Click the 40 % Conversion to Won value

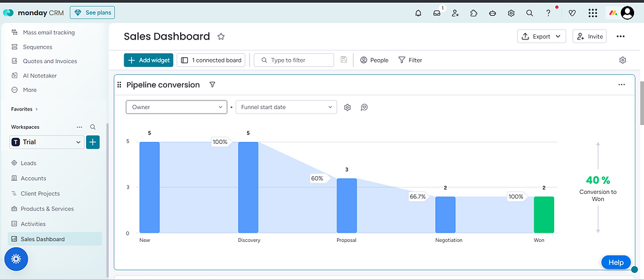pyautogui.click(x=598, y=180)
